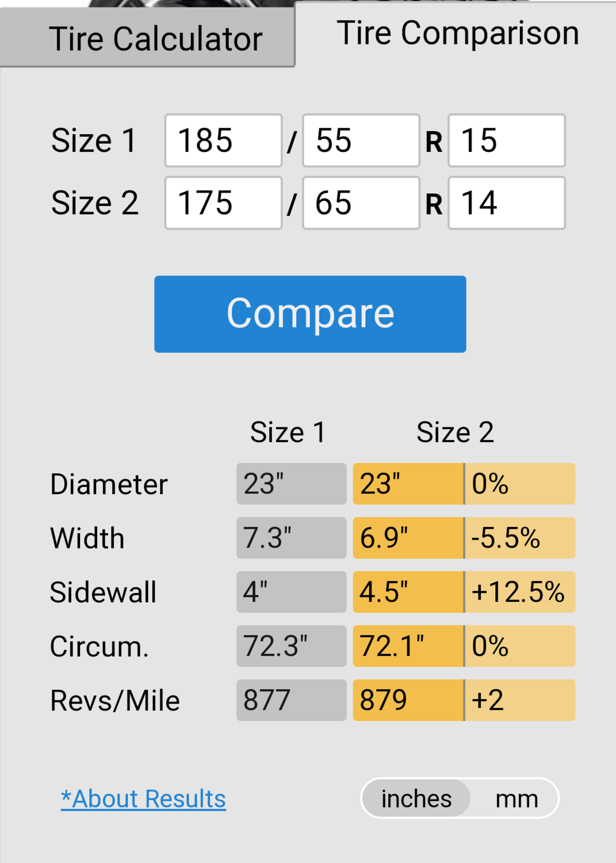Screen dimensions: 616x863
Task: Click the Size 1 circumference value 72.3"
Action: coord(291,646)
